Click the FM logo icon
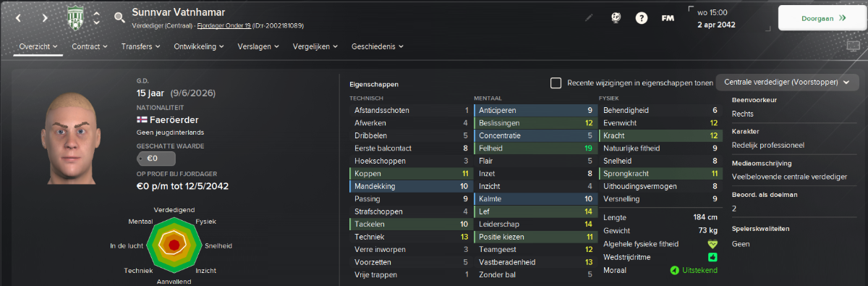 [x=668, y=18]
